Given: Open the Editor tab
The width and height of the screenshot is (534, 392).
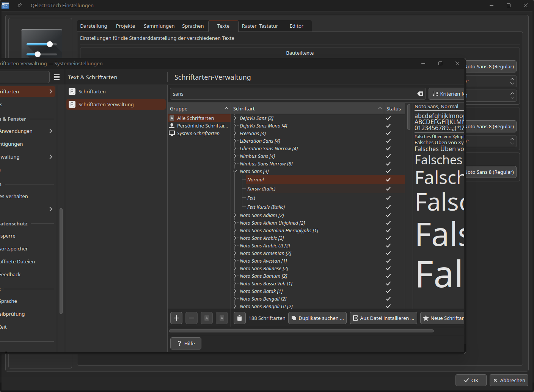Looking at the screenshot, I should coord(296,26).
